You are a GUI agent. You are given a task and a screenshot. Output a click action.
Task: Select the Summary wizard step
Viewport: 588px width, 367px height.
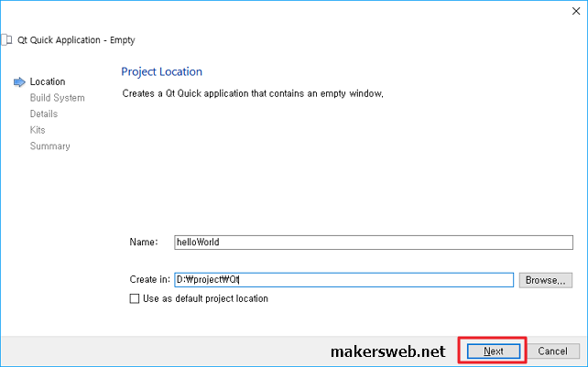tap(49, 146)
